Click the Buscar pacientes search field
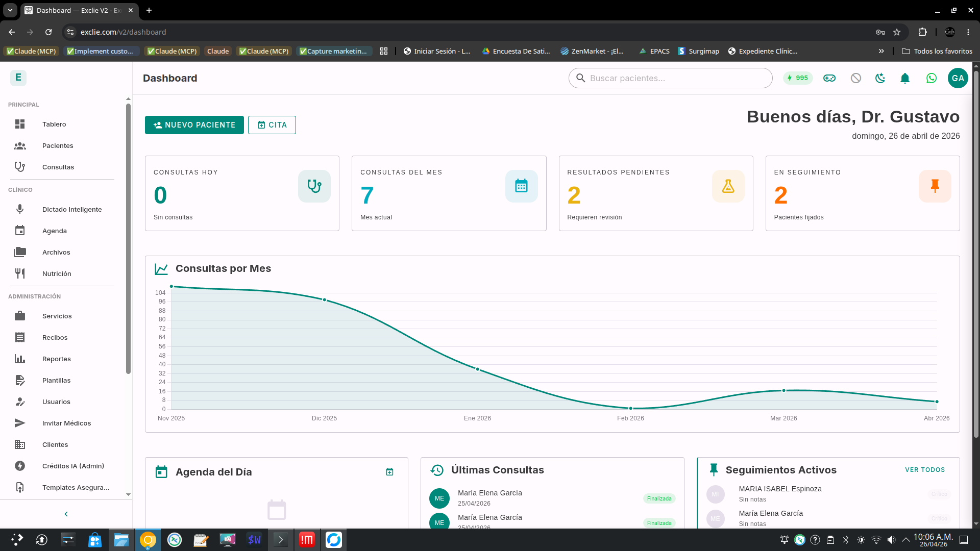This screenshot has height=551, width=980. pos(670,78)
